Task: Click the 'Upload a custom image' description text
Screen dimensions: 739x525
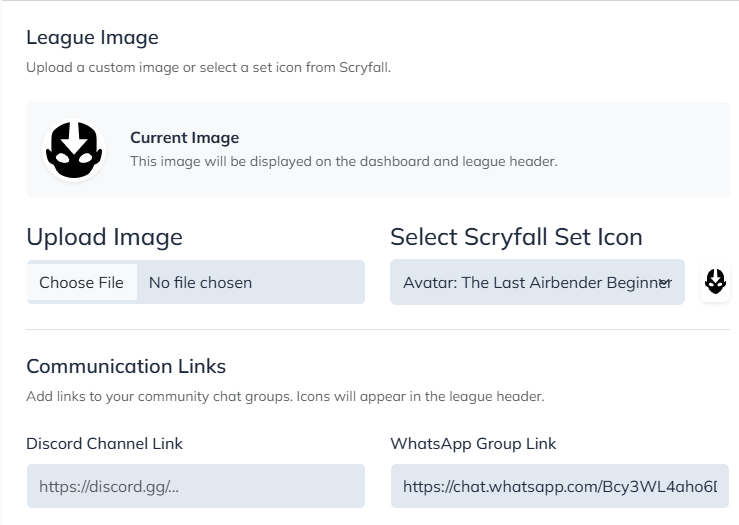Action: [x=208, y=68]
